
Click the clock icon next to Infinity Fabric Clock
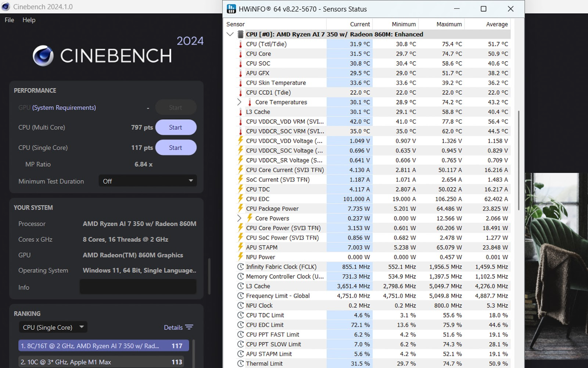(x=241, y=266)
